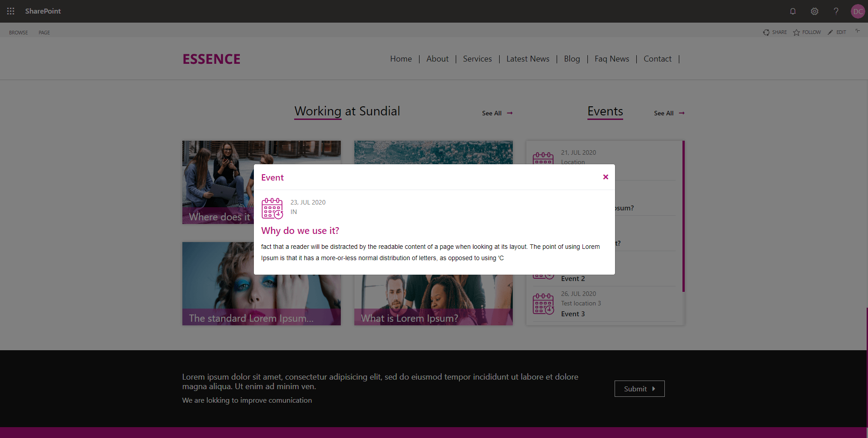Image resolution: width=868 pixels, height=438 pixels.
Task: Click the 21, JUL 2020 event date
Action: [578, 152]
